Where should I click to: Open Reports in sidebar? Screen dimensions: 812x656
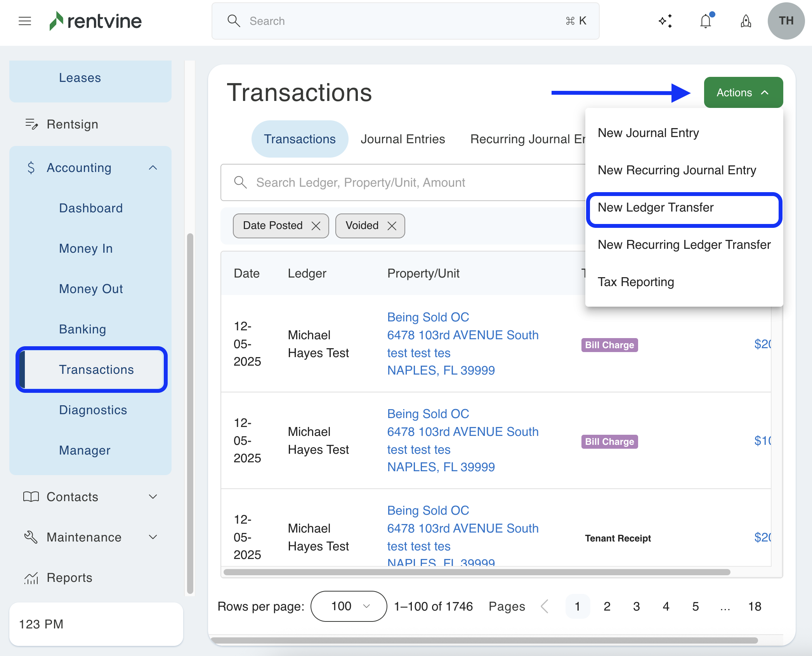(x=69, y=578)
